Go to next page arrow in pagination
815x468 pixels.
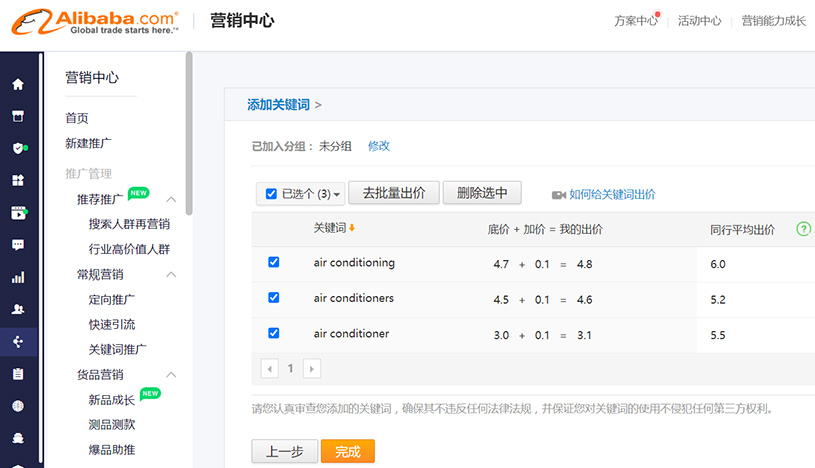(312, 369)
